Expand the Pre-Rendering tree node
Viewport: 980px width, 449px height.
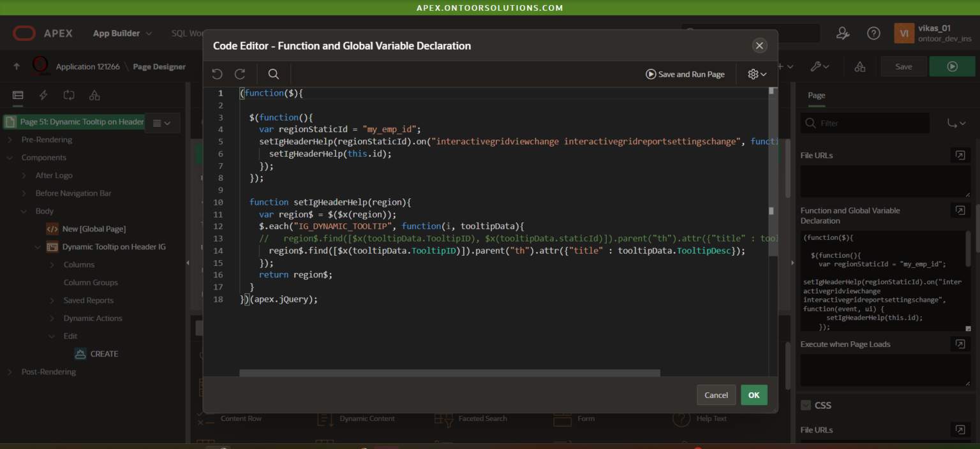[10, 140]
